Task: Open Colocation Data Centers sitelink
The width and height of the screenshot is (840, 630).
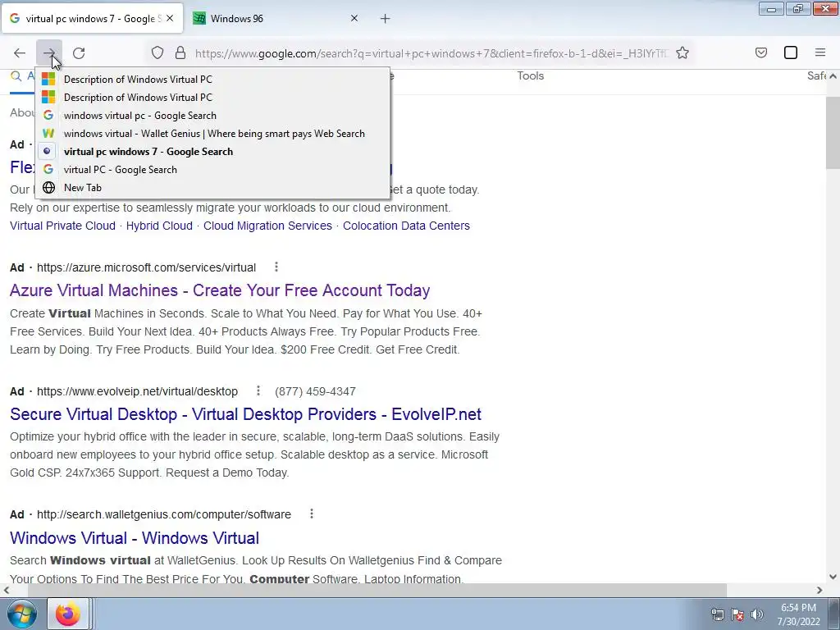Action: click(x=406, y=226)
